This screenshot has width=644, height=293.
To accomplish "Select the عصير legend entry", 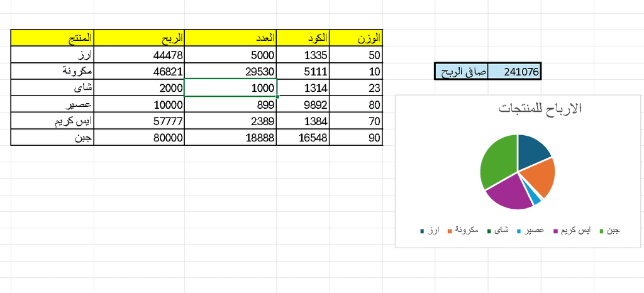I will pos(530,231).
